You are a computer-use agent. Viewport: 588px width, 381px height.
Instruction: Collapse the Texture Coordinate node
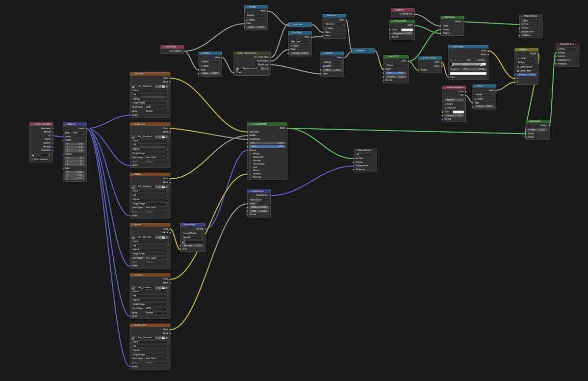coord(32,124)
